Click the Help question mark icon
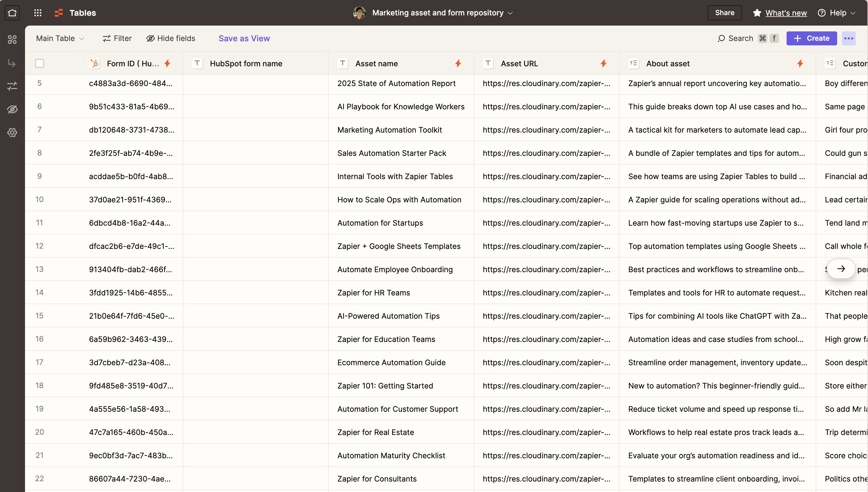This screenshot has height=492, width=868. click(x=822, y=13)
